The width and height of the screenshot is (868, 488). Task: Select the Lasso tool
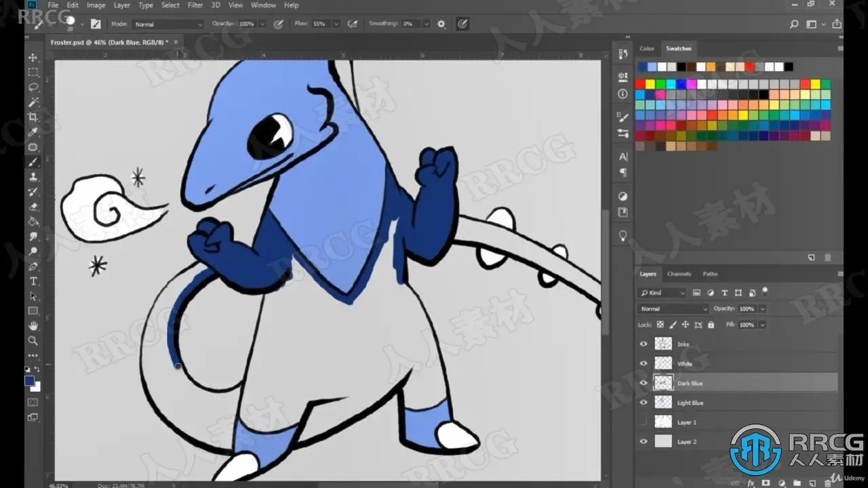coord(33,87)
